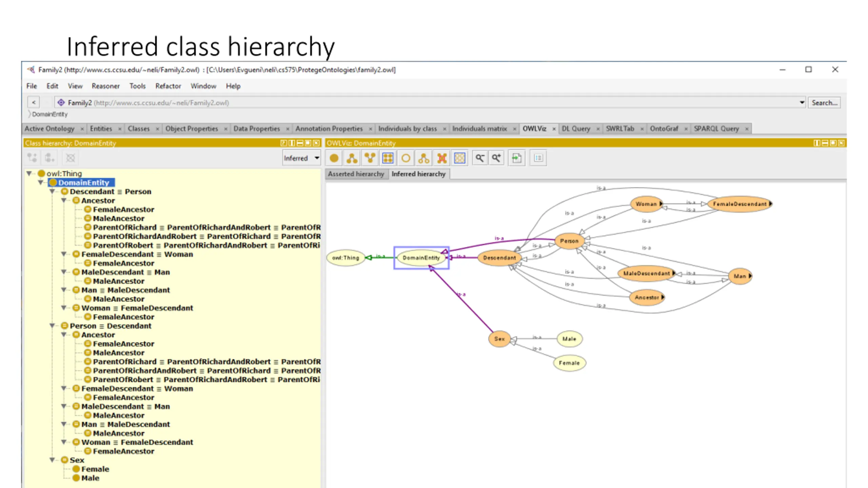This screenshot has width=868, height=488.
Task: Switch to the Individuals by class tab
Action: (407, 129)
